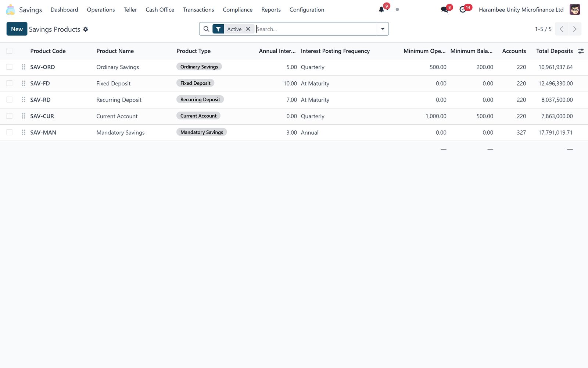Remove the Active filter tag

click(248, 29)
